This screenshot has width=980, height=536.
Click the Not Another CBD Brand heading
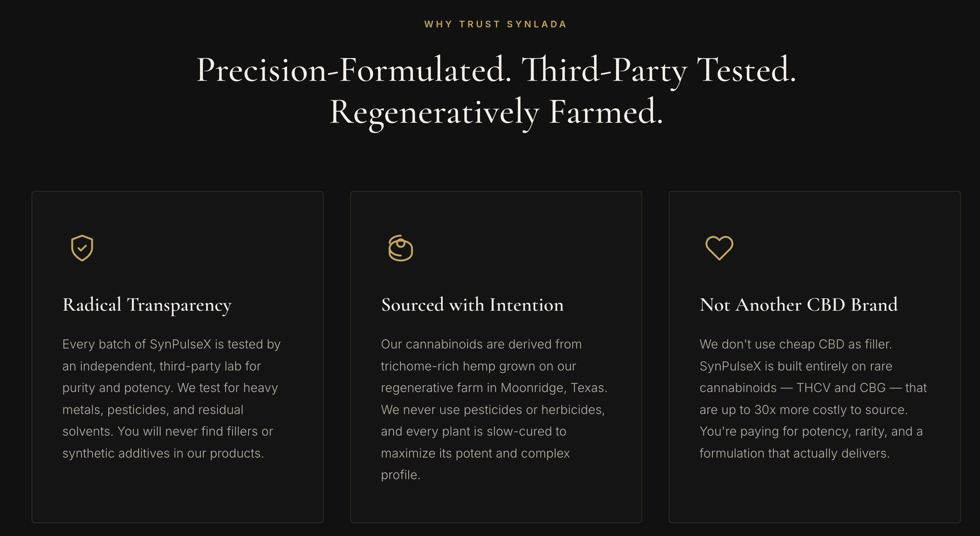click(x=798, y=305)
